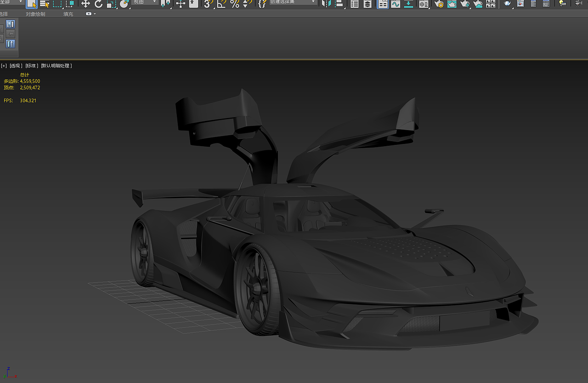
Task: Open the Select by Name list
Action: tap(45, 4)
